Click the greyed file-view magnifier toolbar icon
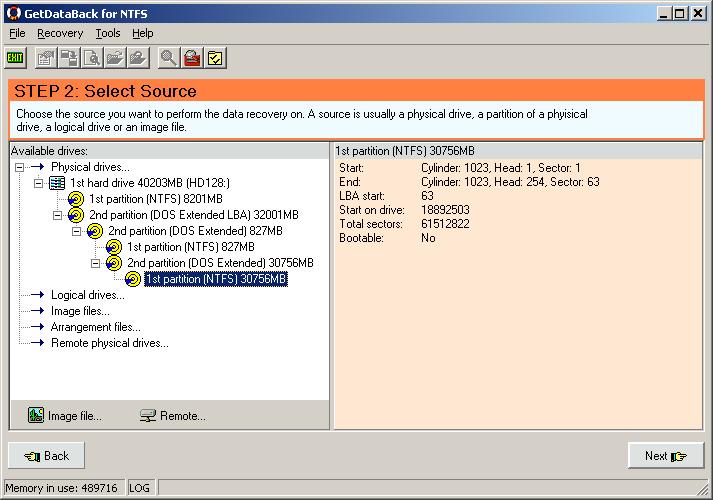 [x=92, y=58]
